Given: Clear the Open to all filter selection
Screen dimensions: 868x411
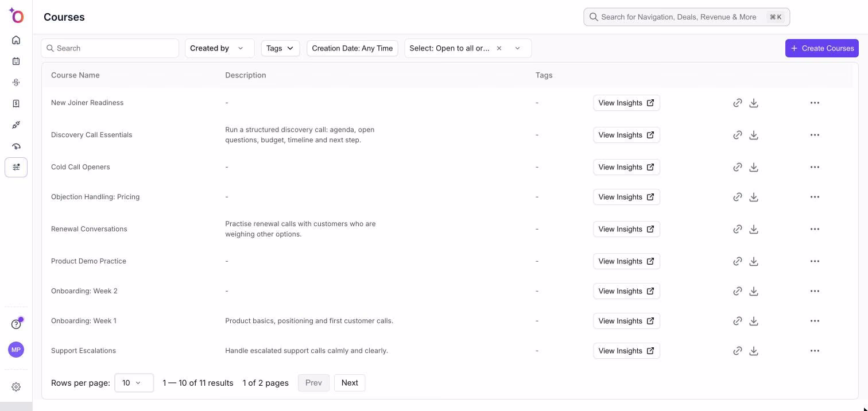Looking at the screenshot, I should pos(499,48).
